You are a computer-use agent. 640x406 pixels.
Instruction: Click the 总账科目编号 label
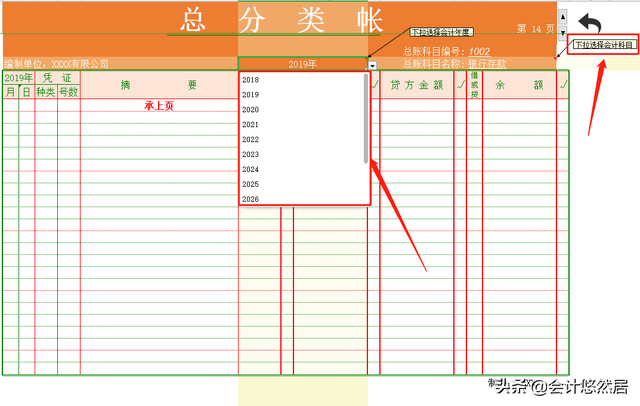(x=434, y=52)
